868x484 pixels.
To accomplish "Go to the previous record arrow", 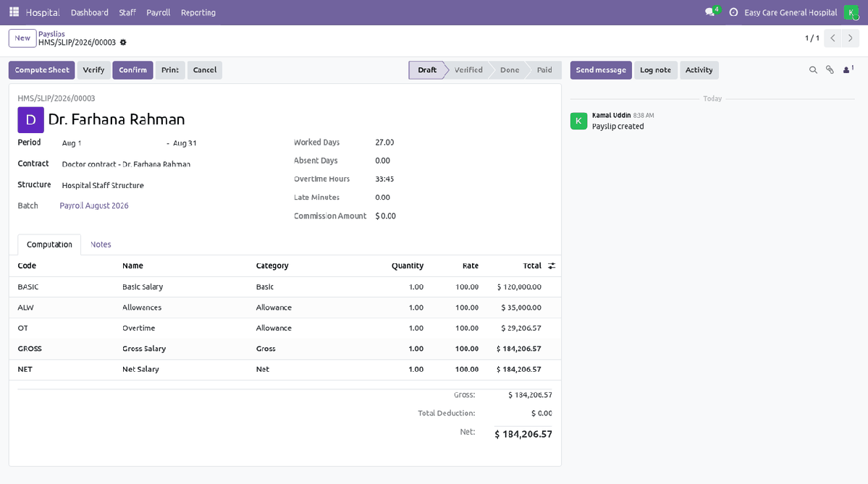I will [833, 38].
